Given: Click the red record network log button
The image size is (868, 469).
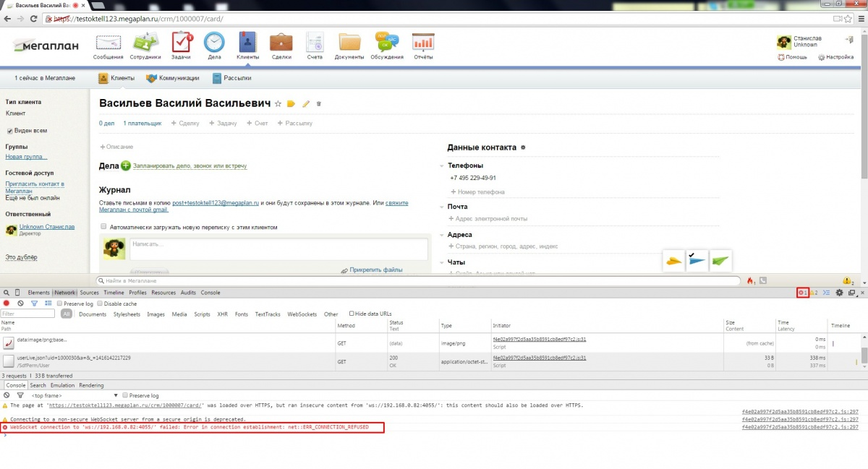Looking at the screenshot, I should click(7, 304).
